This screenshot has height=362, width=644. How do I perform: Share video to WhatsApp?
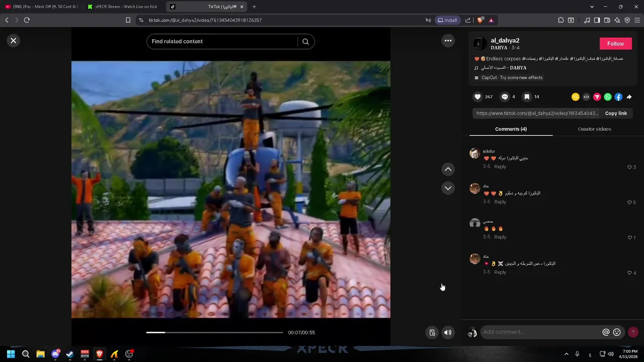click(608, 97)
